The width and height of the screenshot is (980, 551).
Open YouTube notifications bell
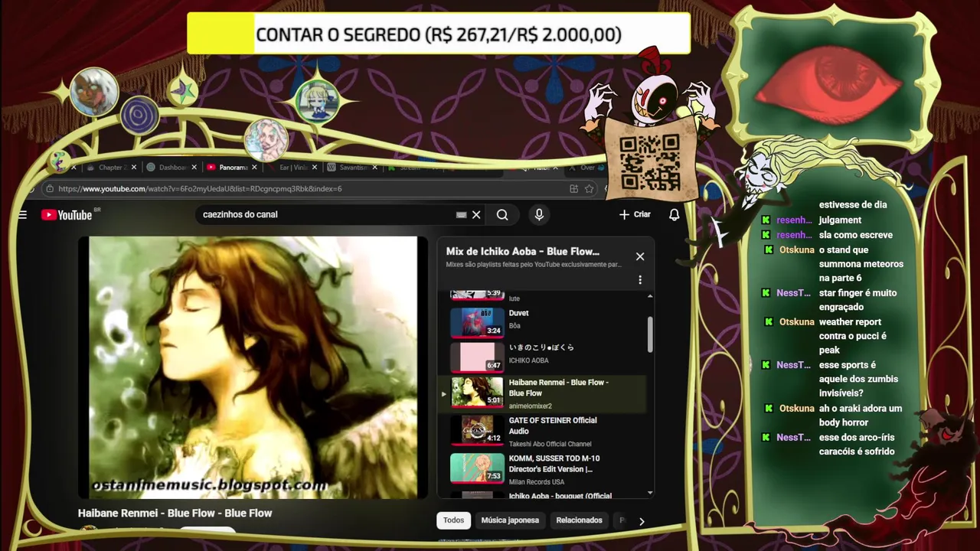coord(674,215)
